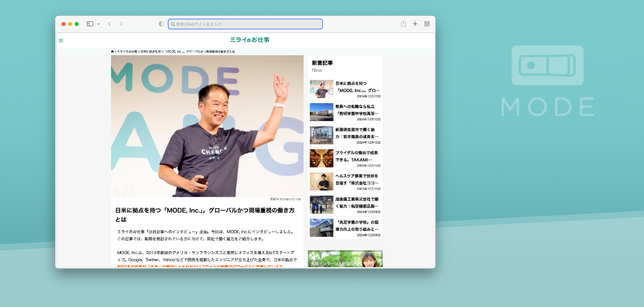Open the 「MODE, Inc.」 new article in sidebar
This screenshot has width=644, height=307.
(x=357, y=87)
